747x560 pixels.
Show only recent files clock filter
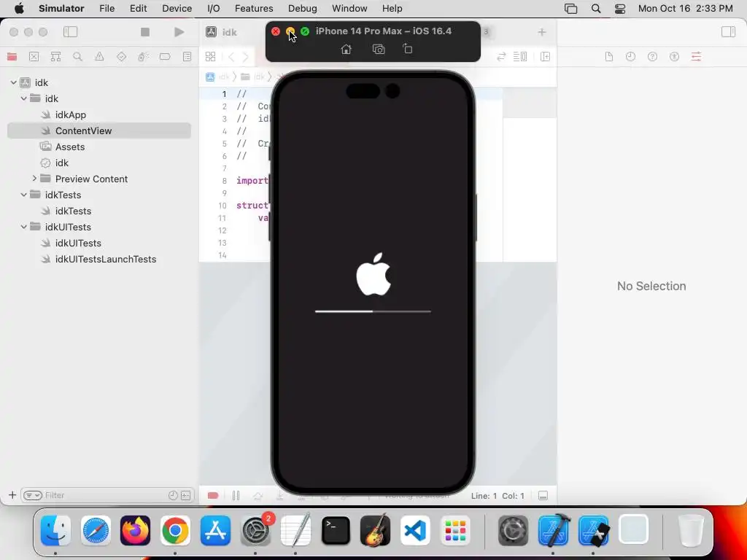pos(173,495)
